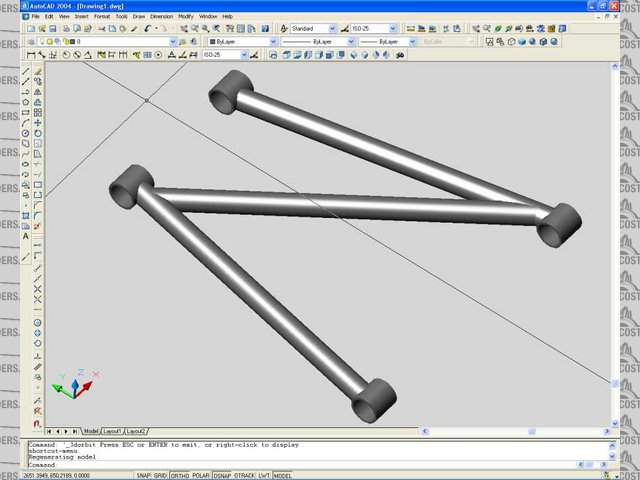Open the Window menu
Screen dimensions: 640x480
(x=208, y=17)
